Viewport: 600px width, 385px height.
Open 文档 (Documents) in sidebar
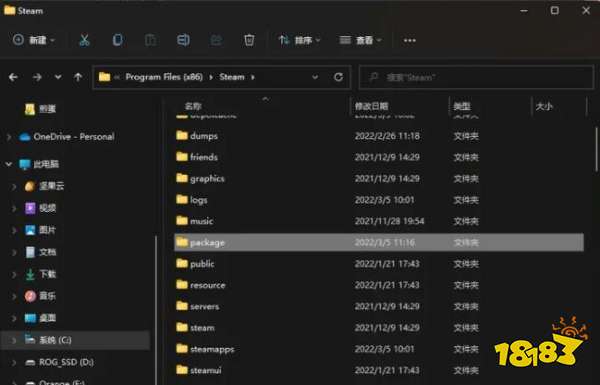click(x=47, y=252)
